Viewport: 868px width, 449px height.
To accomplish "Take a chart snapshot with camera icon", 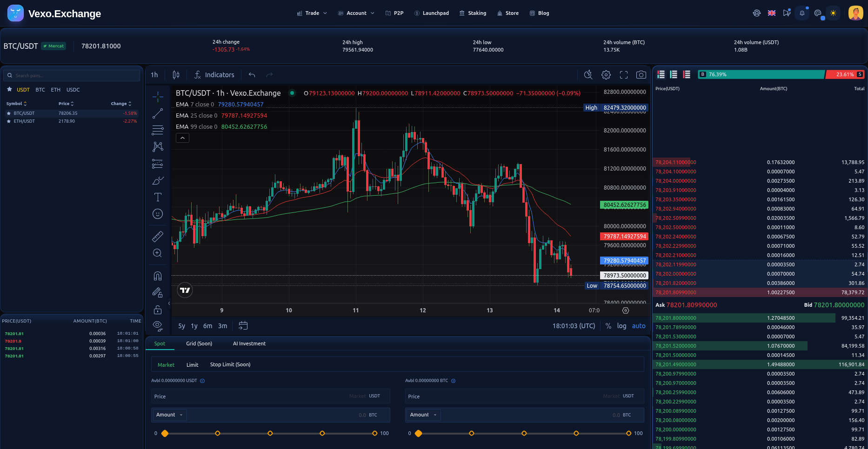I will point(641,75).
